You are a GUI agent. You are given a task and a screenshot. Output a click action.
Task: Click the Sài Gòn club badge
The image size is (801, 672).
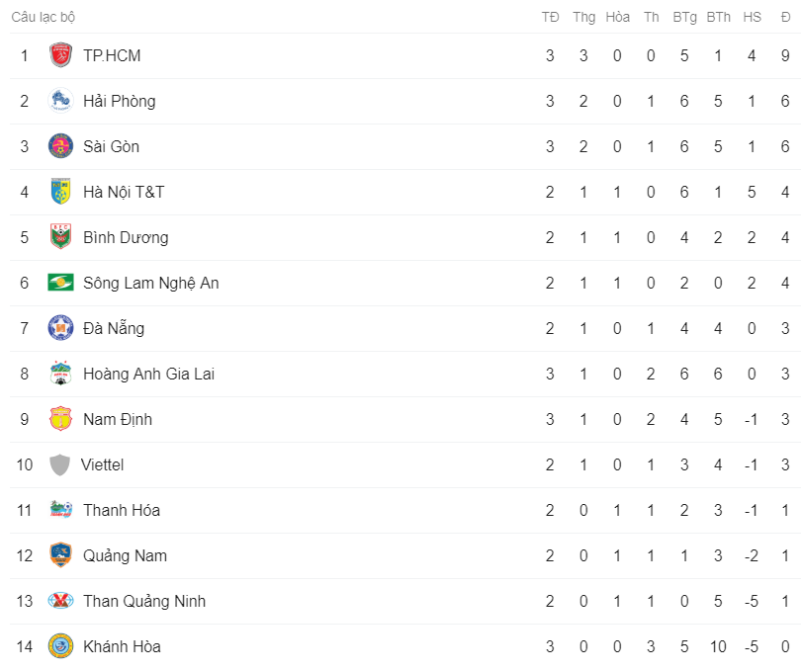click(x=60, y=146)
